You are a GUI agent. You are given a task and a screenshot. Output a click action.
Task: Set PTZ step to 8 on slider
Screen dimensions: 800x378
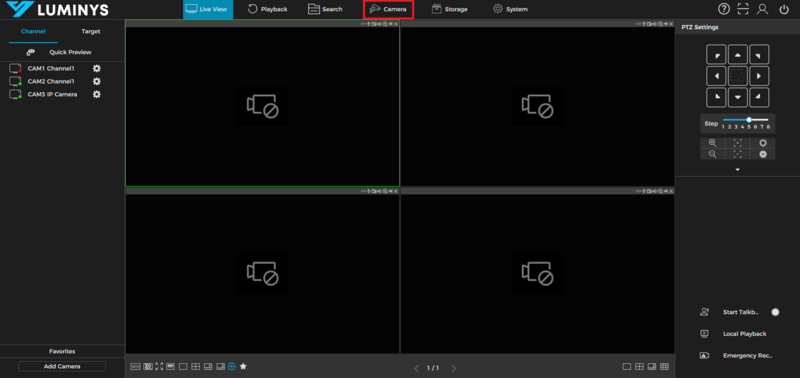[768, 127]
